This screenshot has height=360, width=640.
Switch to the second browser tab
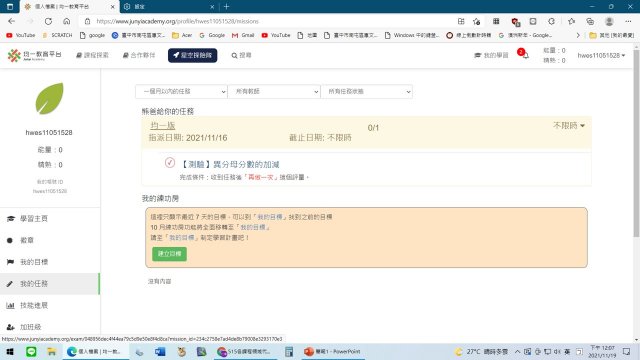[x=169, y=7]
